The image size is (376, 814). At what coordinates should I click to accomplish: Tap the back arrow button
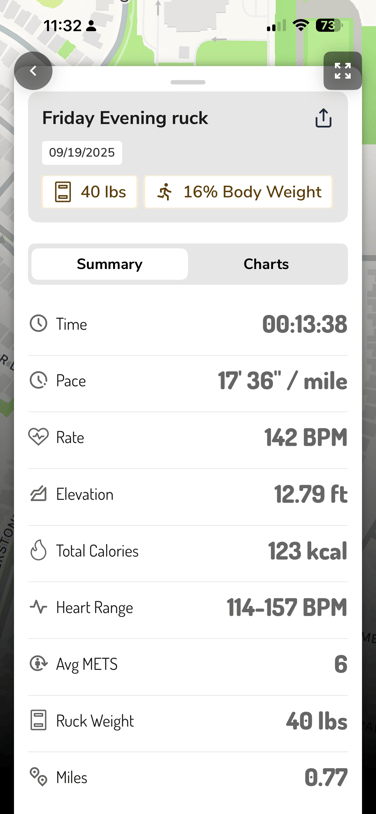(x=33, y=71)
